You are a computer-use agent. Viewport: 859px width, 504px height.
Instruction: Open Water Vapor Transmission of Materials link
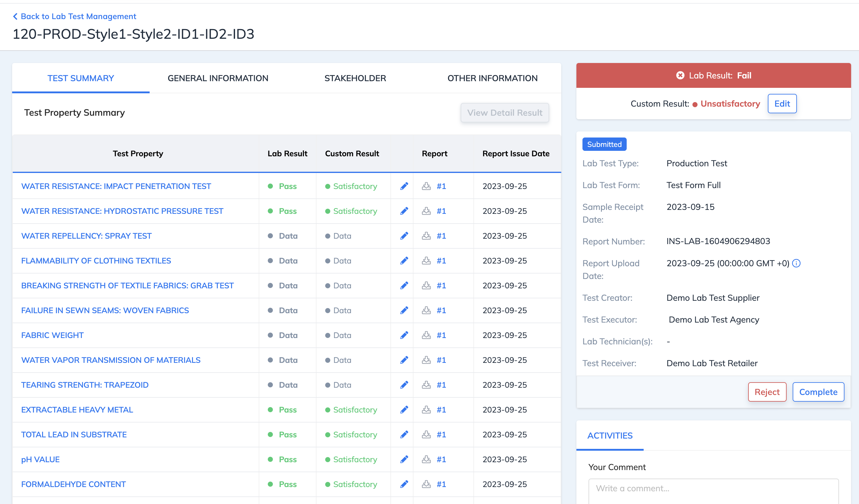(x=111, y=360)
